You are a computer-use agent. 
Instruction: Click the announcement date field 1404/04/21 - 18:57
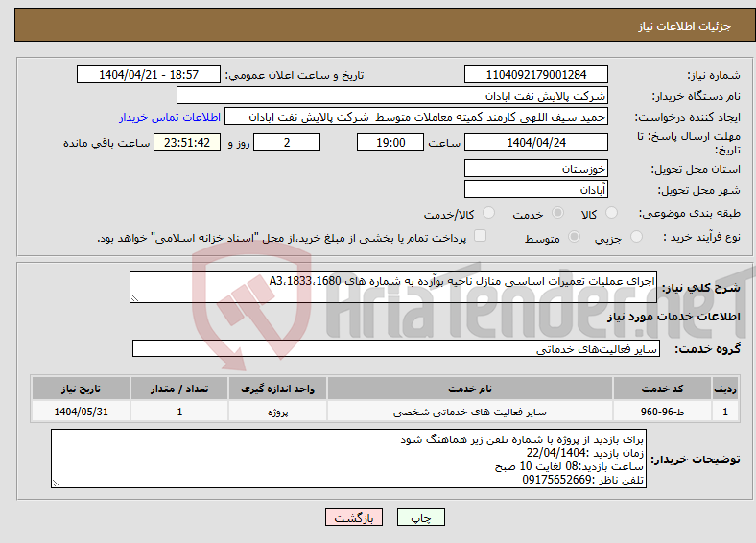click(x=149, y=74)
